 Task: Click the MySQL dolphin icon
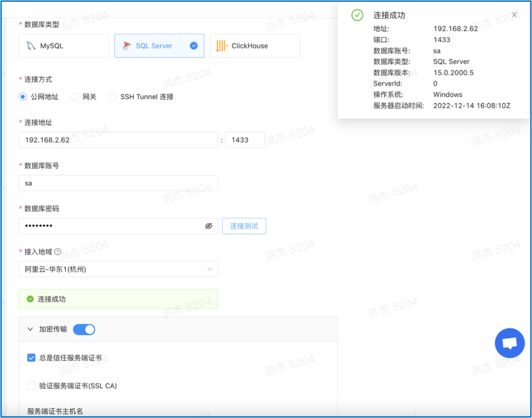[x=30, y=46]
